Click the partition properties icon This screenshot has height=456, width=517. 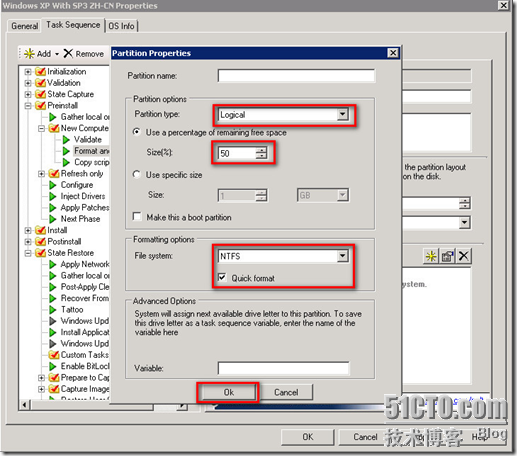(x=447, y=256)
